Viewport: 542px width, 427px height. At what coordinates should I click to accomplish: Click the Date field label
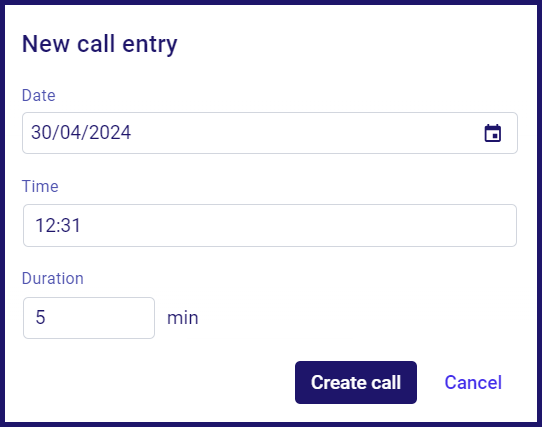point(38,95)
